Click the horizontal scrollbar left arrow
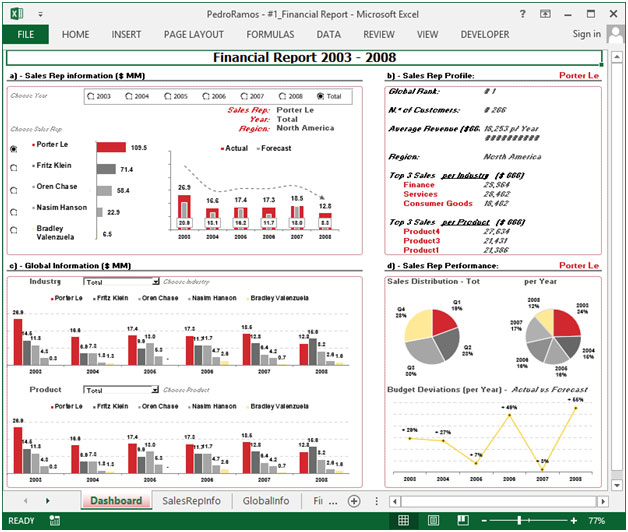 [395, 501]
